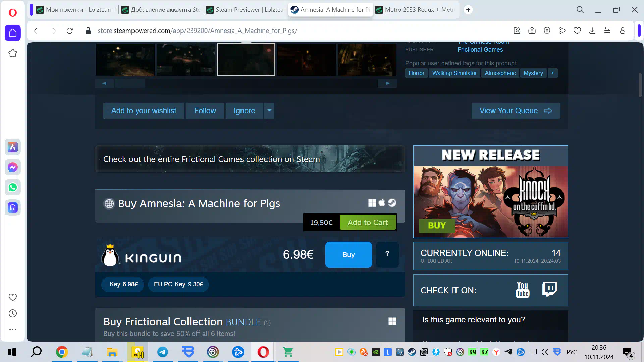
Task: Show next screenshot thumbnails arrow
Action: coord(387,83)
